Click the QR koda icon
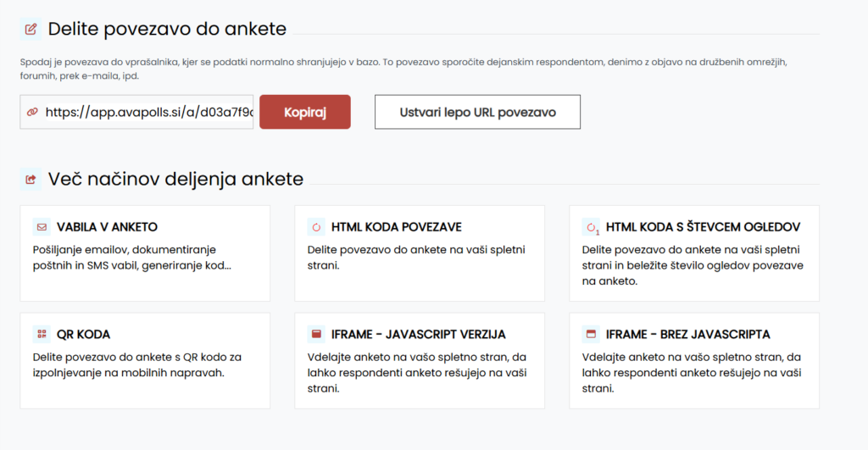 [x=42, y=334]
